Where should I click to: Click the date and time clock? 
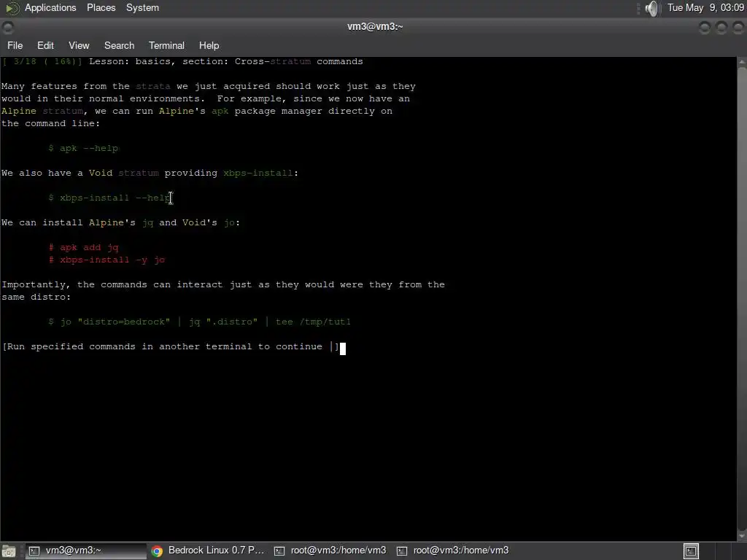705,7
